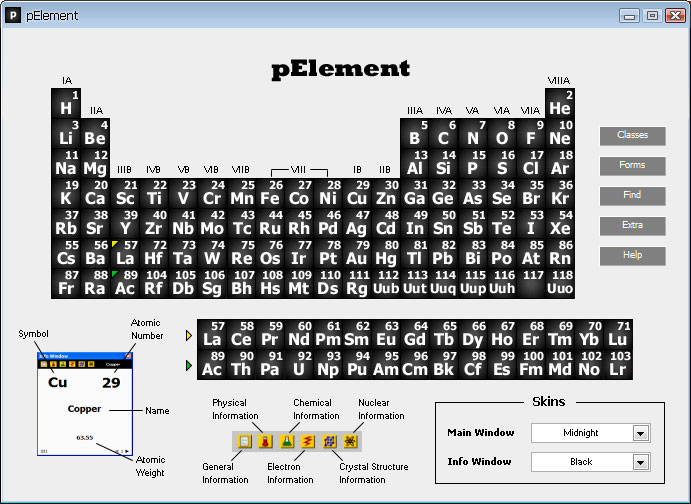Click the Skins group heading
The image size is (691, 504).
point(549,401)
